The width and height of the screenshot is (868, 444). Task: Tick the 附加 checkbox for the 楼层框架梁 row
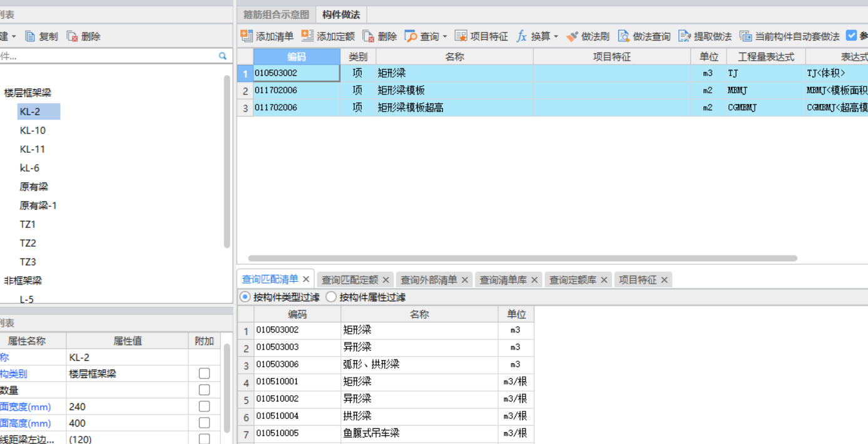tap(204, 374)
